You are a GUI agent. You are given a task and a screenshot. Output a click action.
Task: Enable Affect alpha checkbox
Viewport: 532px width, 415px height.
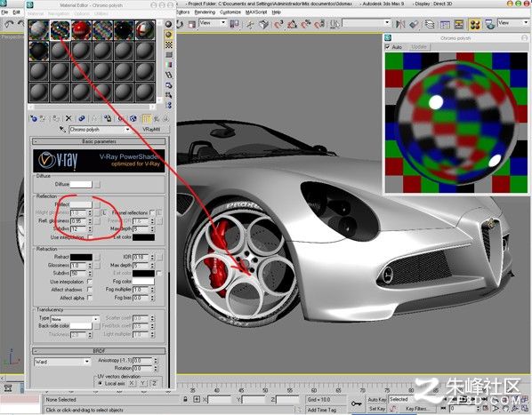(x=90, y=298)
